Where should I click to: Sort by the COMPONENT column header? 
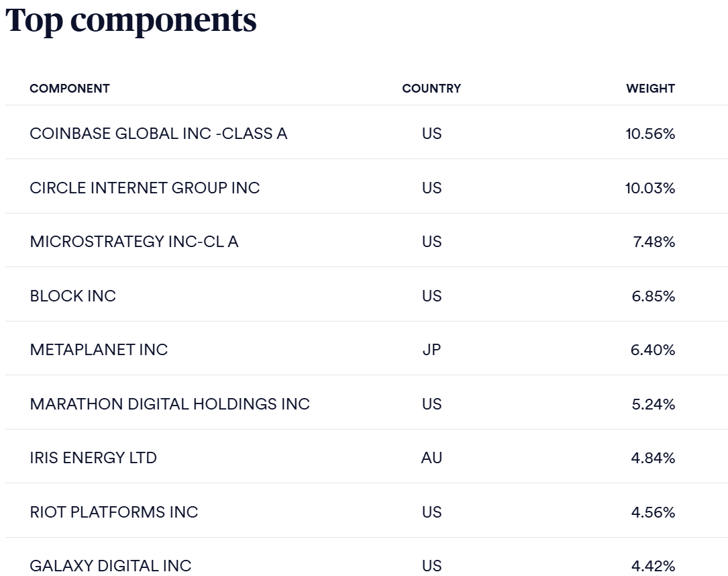click(x=70, y=89)
